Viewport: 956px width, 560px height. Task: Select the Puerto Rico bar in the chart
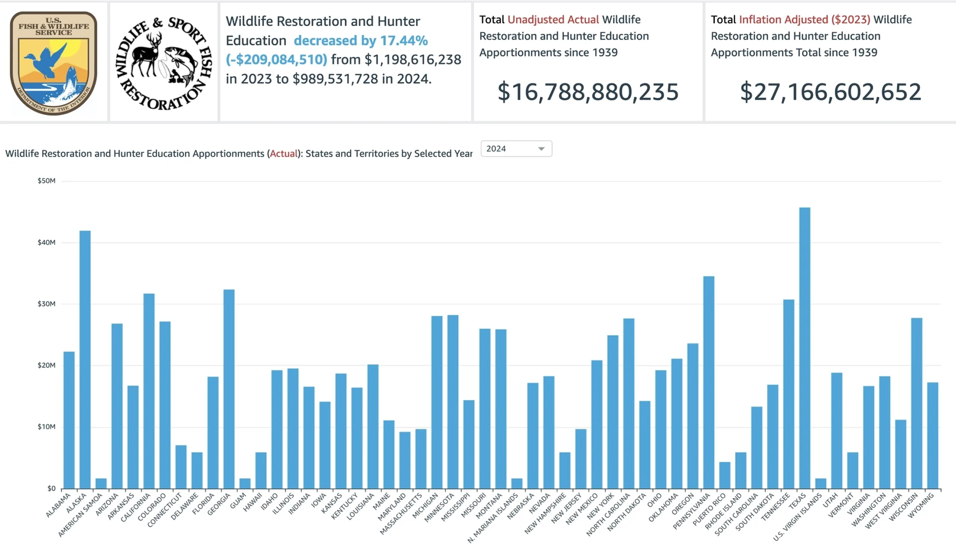pyautogui.click(x=725, y=475)
